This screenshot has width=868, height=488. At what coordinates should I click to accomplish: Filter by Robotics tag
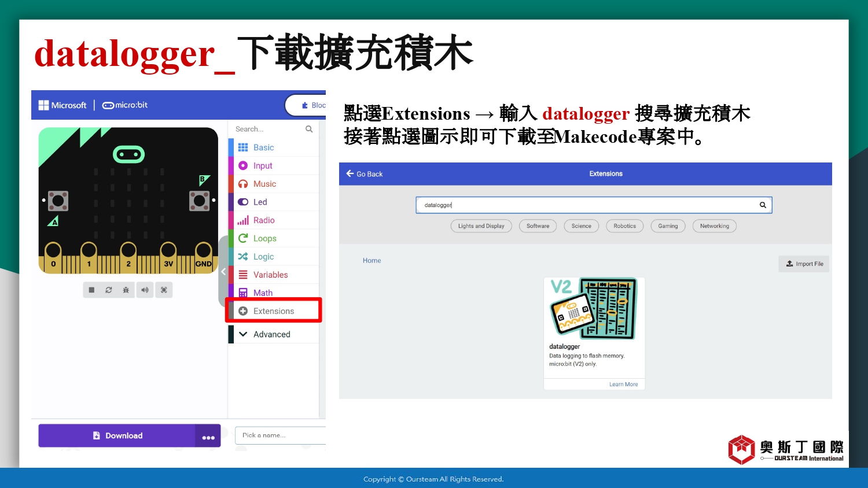pyautogui.click(x=625, y=226)
